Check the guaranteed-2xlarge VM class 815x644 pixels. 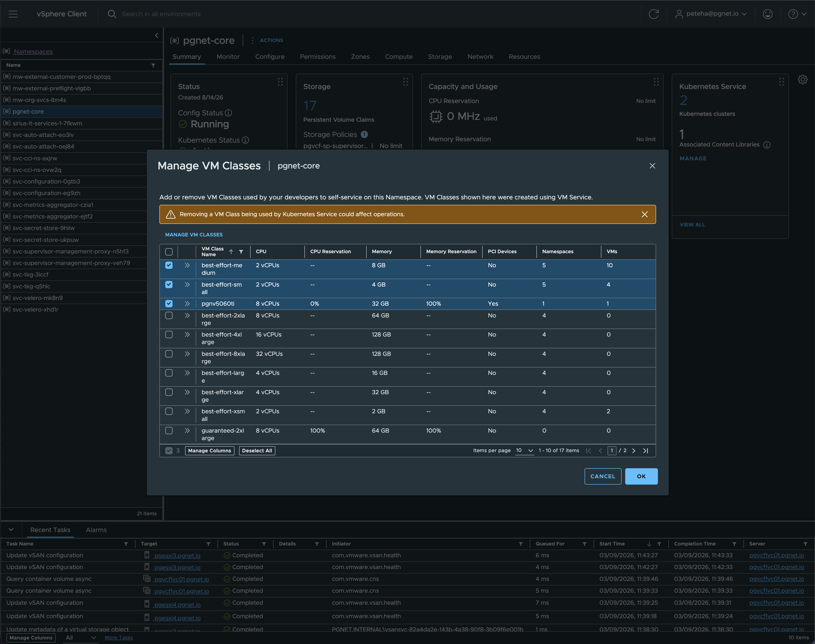pyautogui.click(x=169, y=431)
